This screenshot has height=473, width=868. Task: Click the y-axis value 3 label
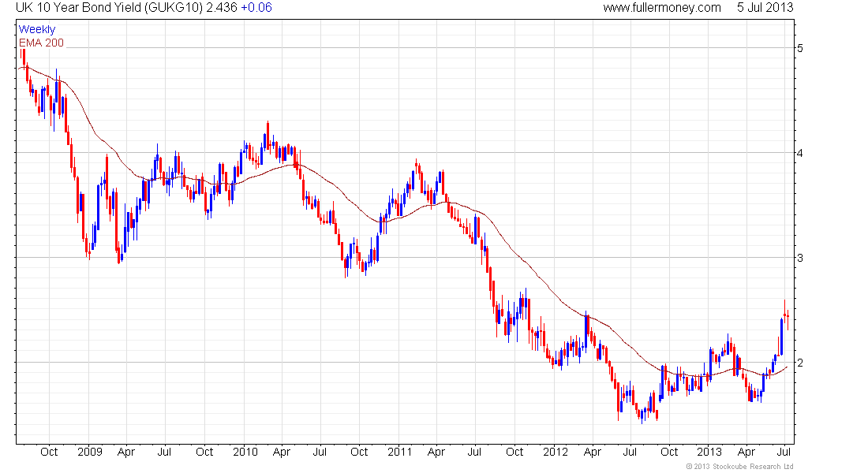pos(800,258)
